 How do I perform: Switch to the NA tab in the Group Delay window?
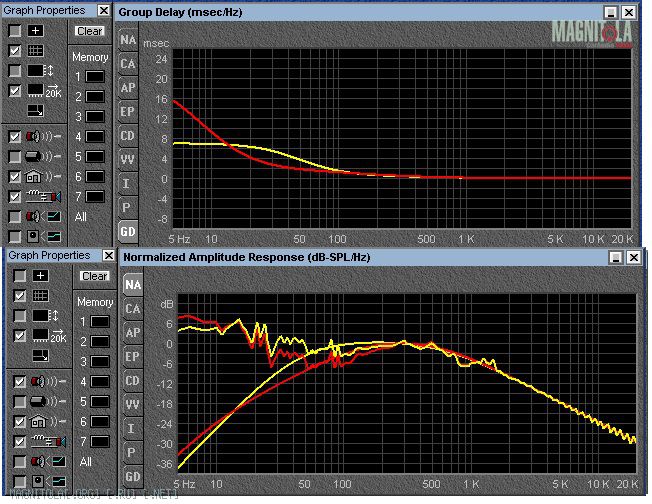coord(128,40)
